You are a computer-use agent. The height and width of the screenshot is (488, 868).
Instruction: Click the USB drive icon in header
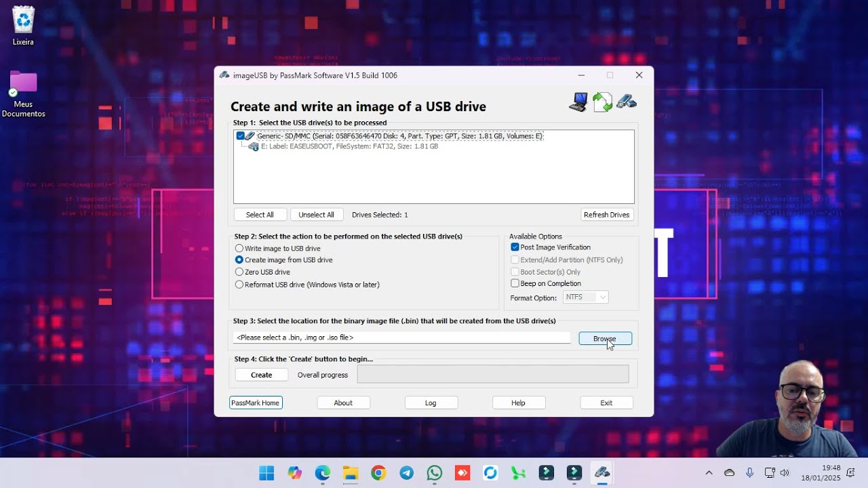pyautogui.click(x=627, y=102)
